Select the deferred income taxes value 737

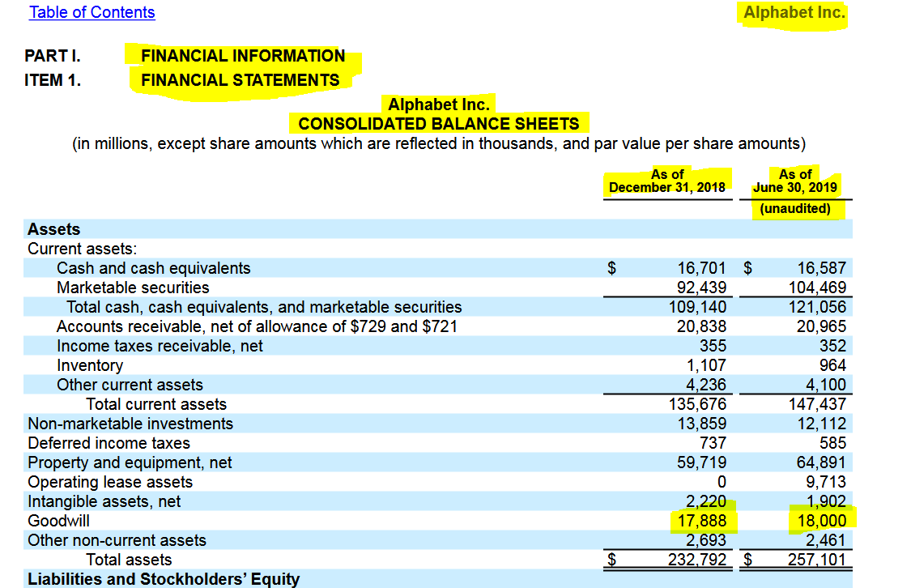click(713, 443)
